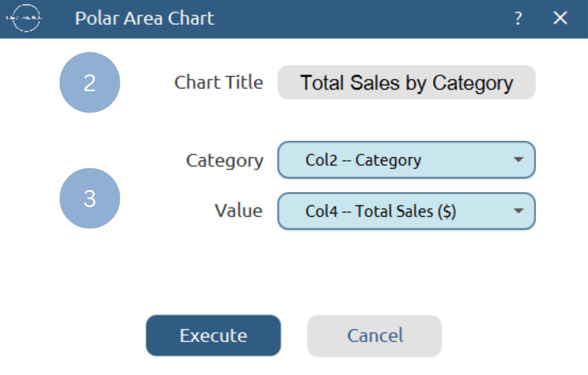Click the Value field label
Viewport: 588px width, 375px height.
coord(238,211)
